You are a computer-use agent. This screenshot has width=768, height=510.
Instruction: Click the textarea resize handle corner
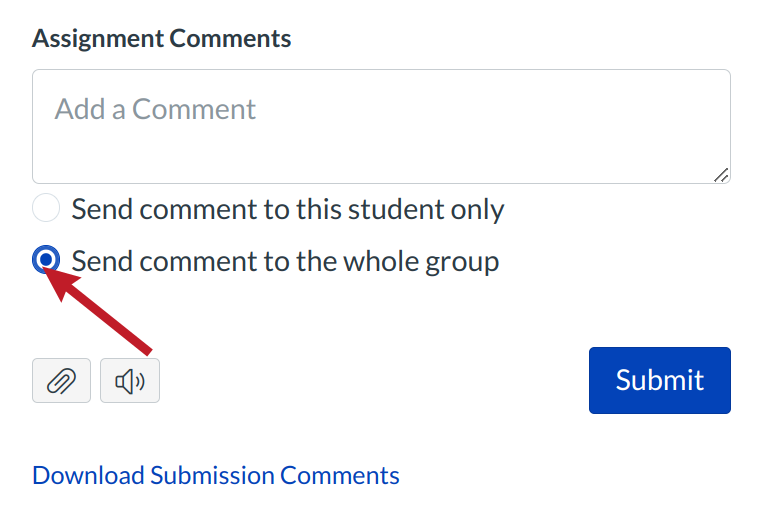click(x=721, y=175)
